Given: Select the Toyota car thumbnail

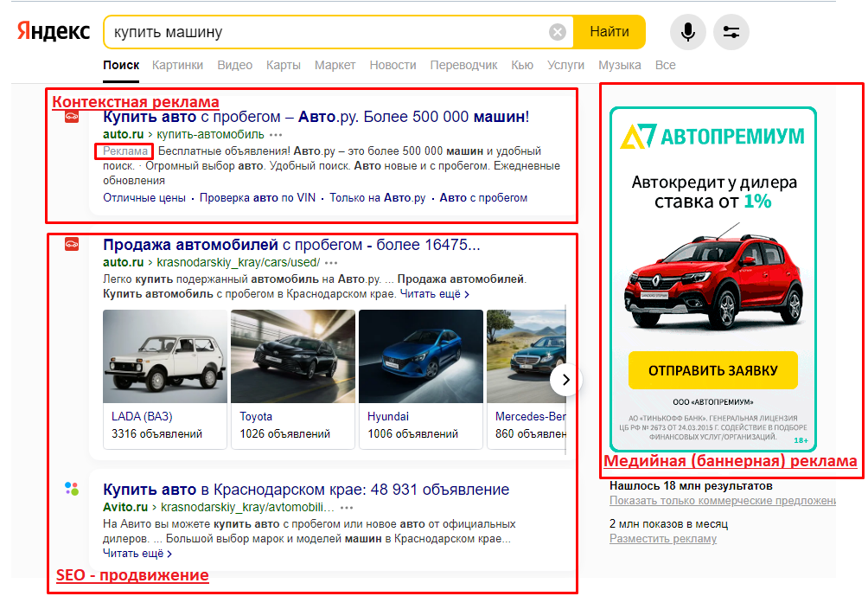Looking at the screenshot, I should click(x=293, y=356).
